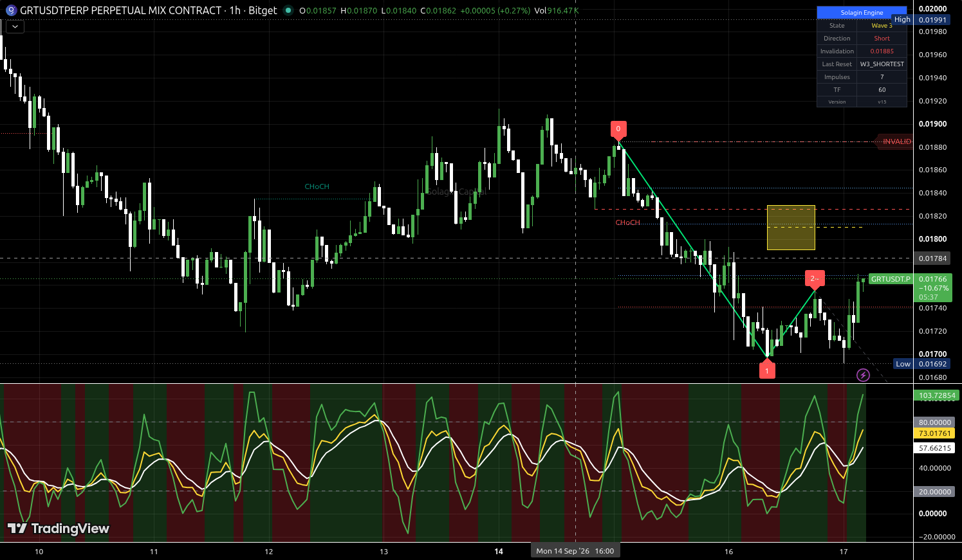
Task: Click the Bitget exchange name
Action: [x=263, y=10]
